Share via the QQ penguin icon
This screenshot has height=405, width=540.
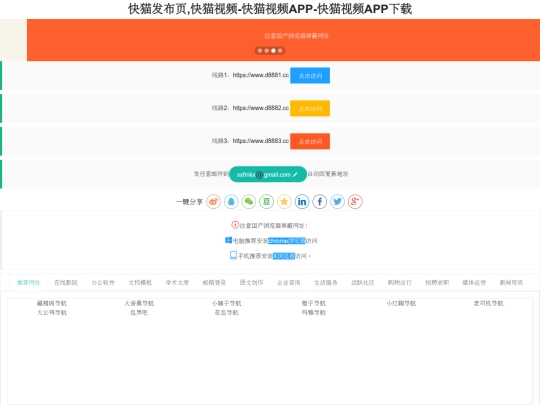tap(231, 201)
